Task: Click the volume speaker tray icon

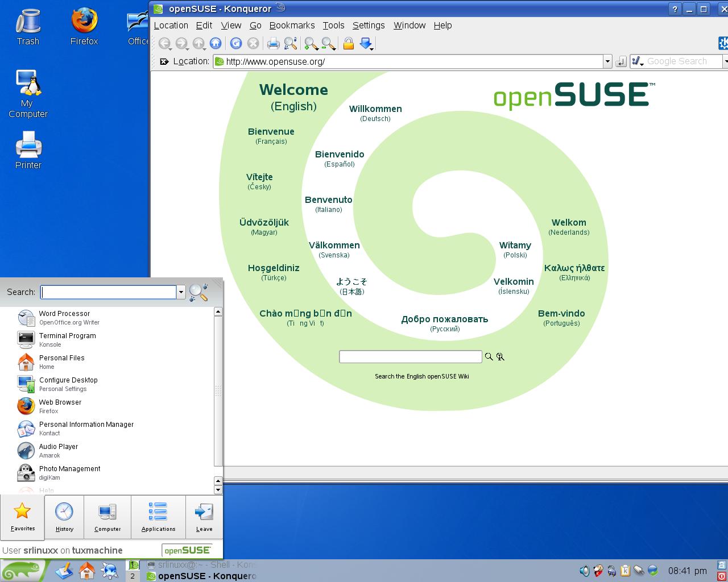Action: [x=584, y=571]
